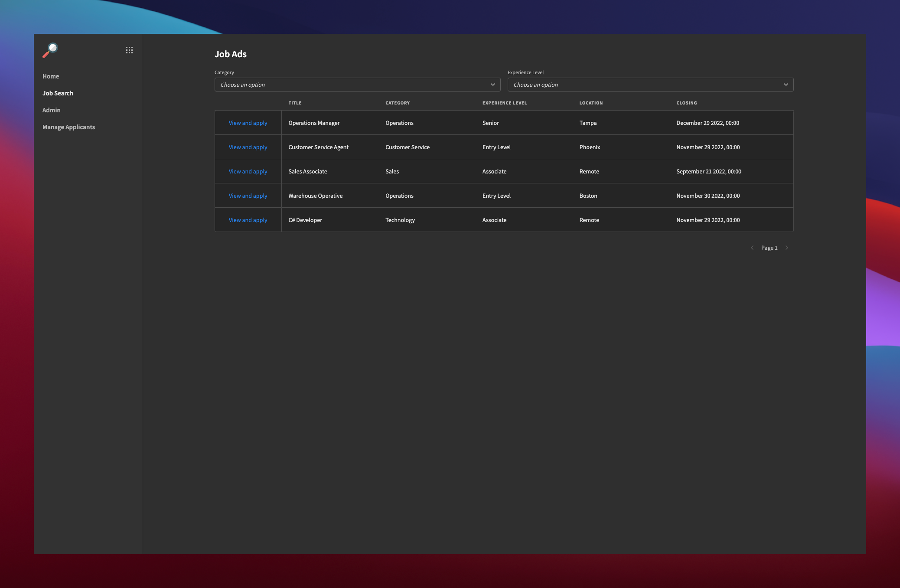Click the magnifying glass app logo

pos(50,50)
